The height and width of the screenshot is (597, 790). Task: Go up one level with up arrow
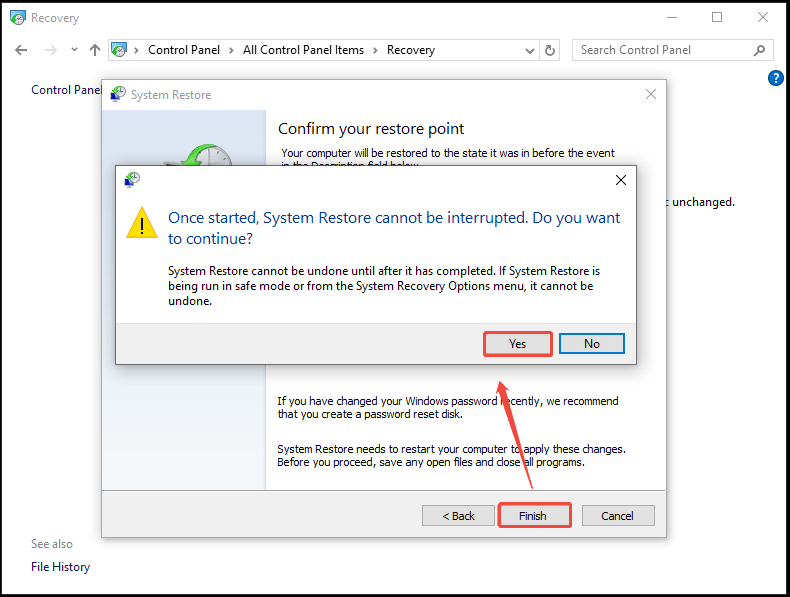point(95,49)
